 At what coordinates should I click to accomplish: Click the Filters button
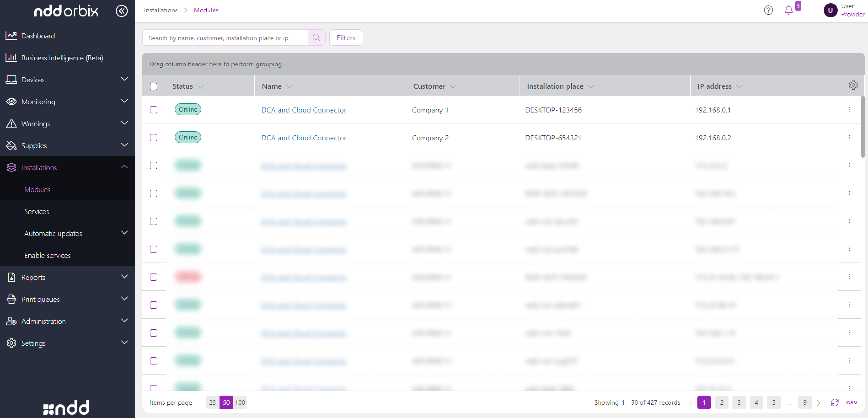click(x=346, y=38)
